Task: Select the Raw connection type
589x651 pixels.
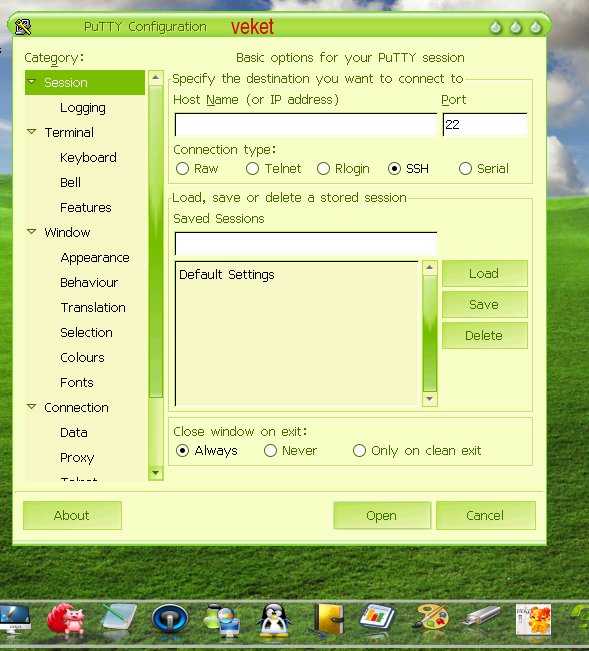Action: 182,169
